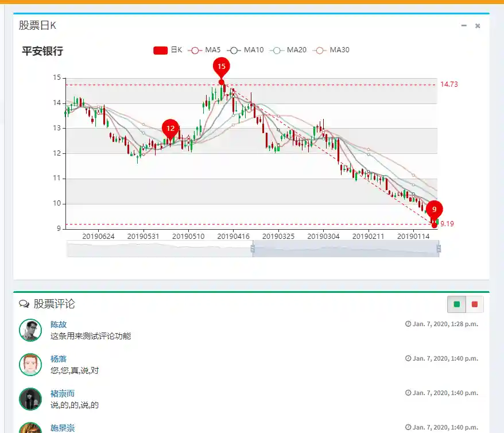
Task: Select the red bearish comment filter
Action: point(474,304)
